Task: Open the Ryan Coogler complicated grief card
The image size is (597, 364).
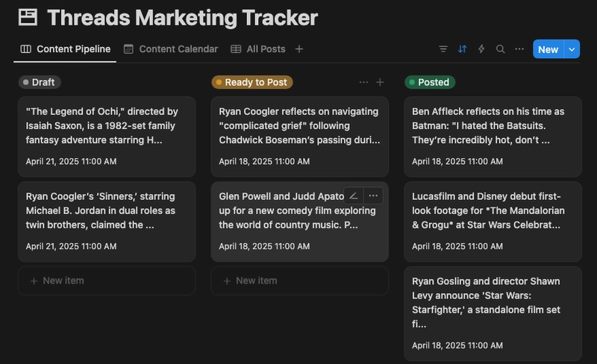Action: click(x=300, y=136)
